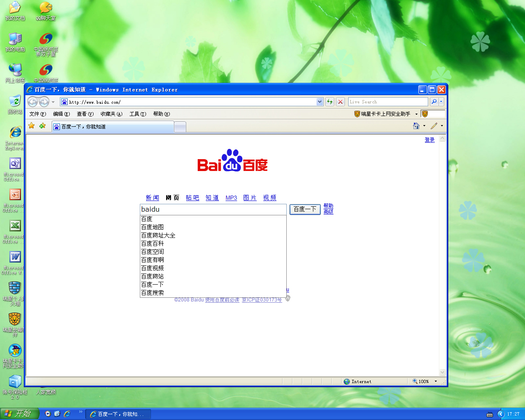Open the 图片 images link
525x420 pixels.
click(x=250, y=198)
